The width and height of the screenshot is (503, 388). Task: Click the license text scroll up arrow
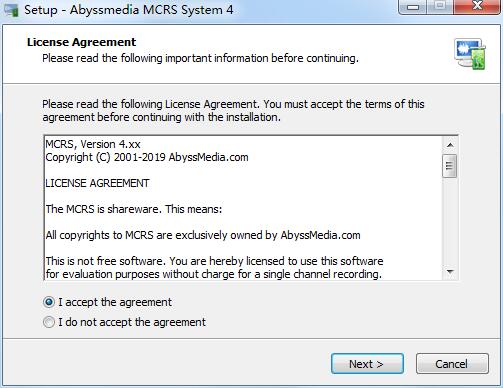pyautogui.click(x=450, y=145)
